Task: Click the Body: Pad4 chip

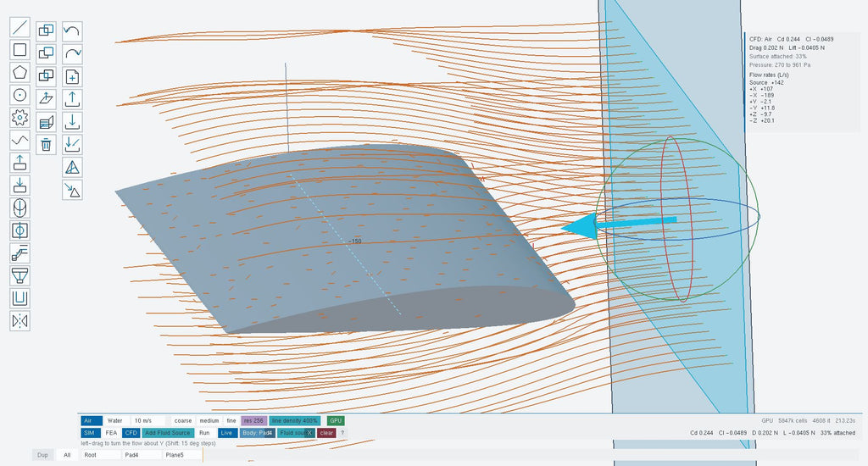Action: click(x=258, y=433)
